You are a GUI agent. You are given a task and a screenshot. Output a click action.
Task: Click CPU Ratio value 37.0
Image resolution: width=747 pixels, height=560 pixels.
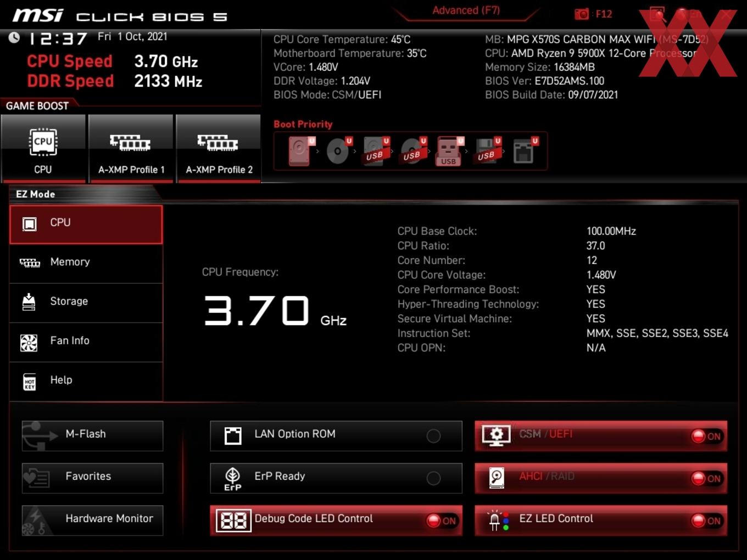coord(596,245)
